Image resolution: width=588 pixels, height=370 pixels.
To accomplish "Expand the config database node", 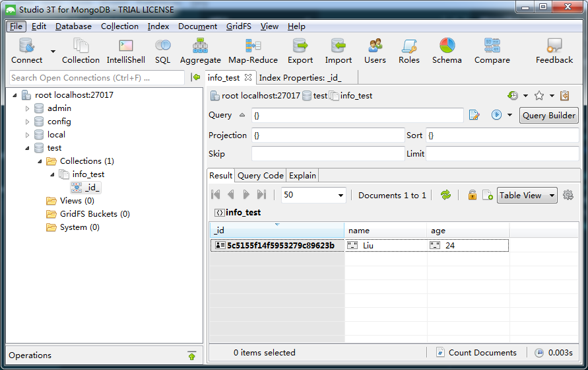I will tap(27, 122).
